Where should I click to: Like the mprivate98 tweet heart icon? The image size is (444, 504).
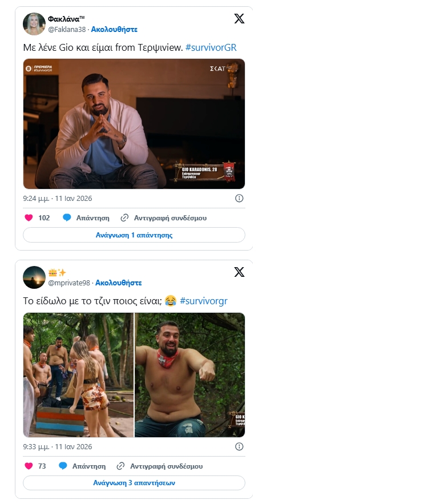point(29,466)
